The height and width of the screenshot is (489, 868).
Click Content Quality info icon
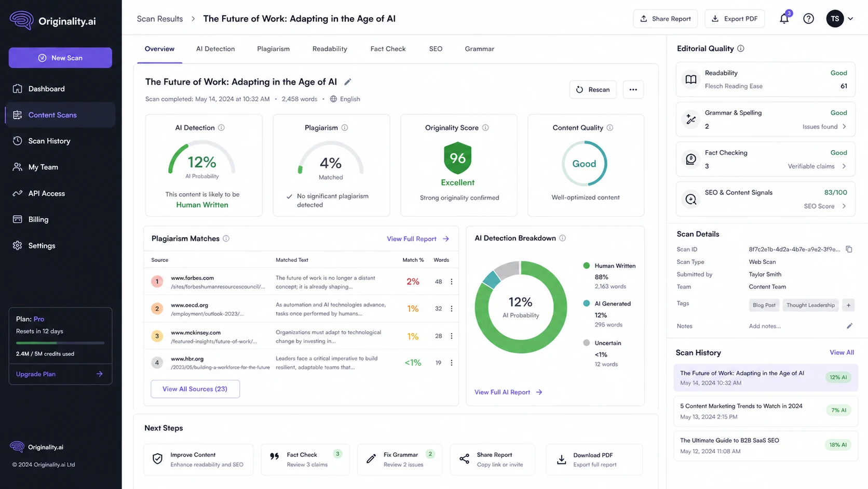point(610,128)
